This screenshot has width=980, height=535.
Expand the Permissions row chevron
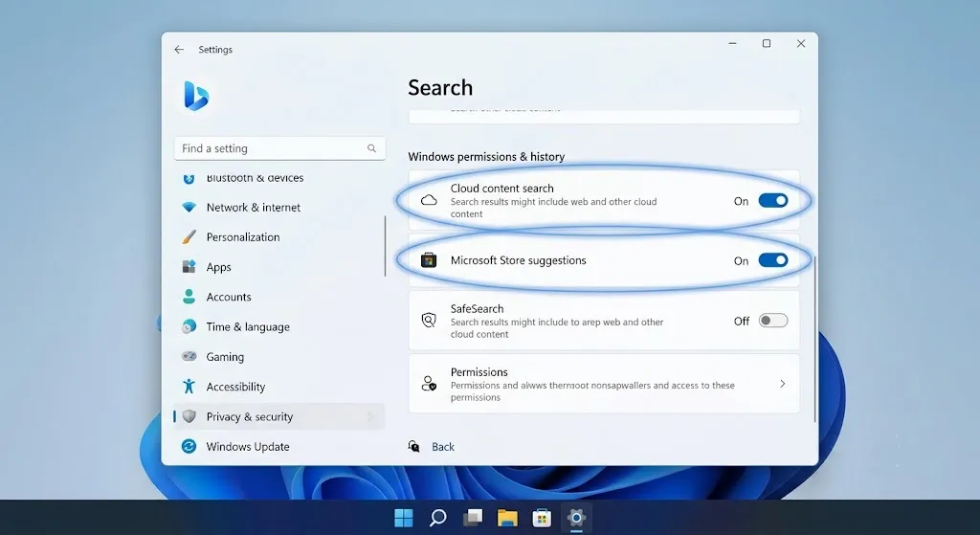click(783, 384)
